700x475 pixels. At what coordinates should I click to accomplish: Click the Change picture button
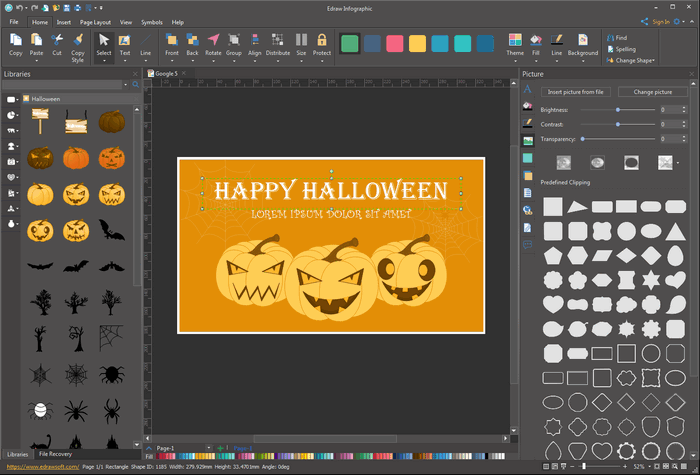click(652, 91)
